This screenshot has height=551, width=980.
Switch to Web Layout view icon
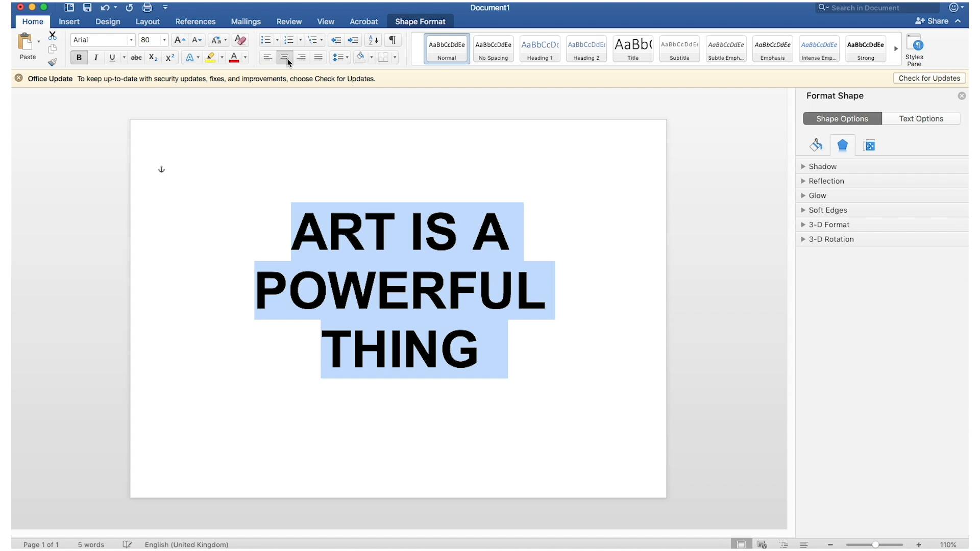762,544
